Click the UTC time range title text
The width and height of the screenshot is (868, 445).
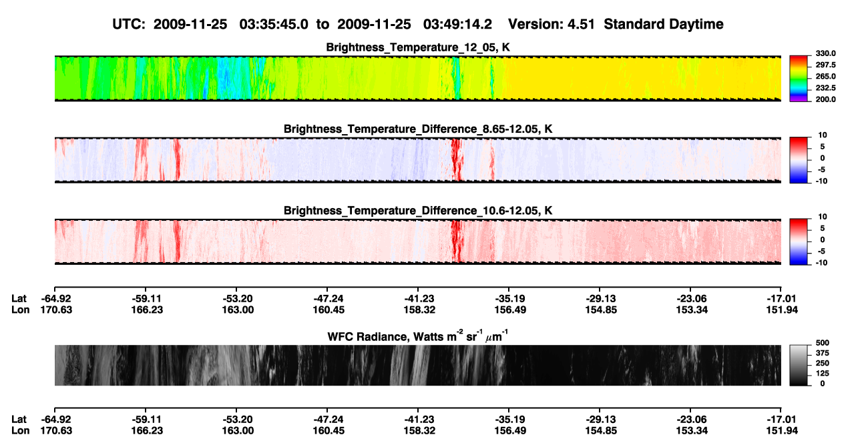pos(417,24)
